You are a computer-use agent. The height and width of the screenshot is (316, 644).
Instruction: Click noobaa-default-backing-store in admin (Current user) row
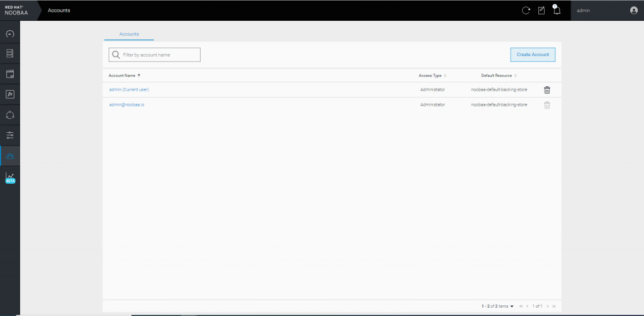point(499,89)
